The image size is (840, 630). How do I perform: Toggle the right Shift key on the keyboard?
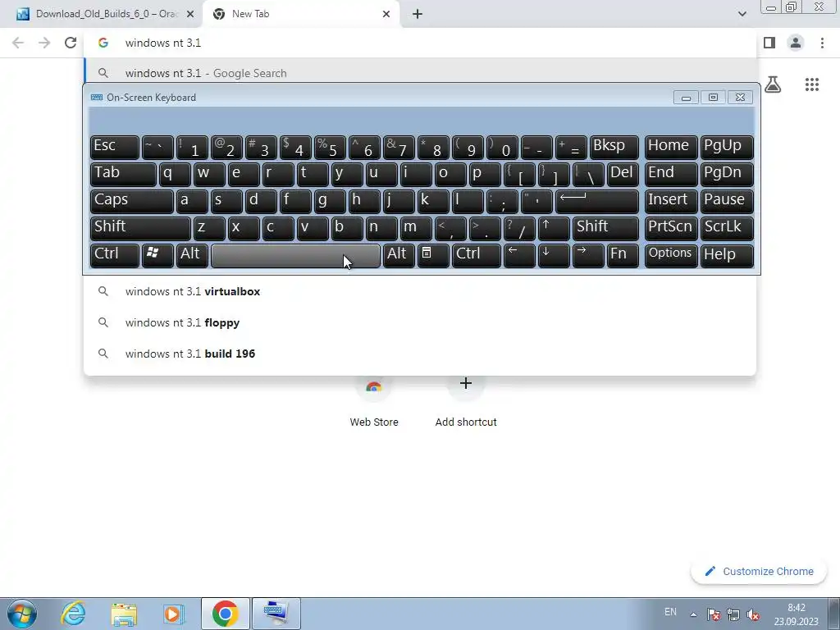pos(605,228)
